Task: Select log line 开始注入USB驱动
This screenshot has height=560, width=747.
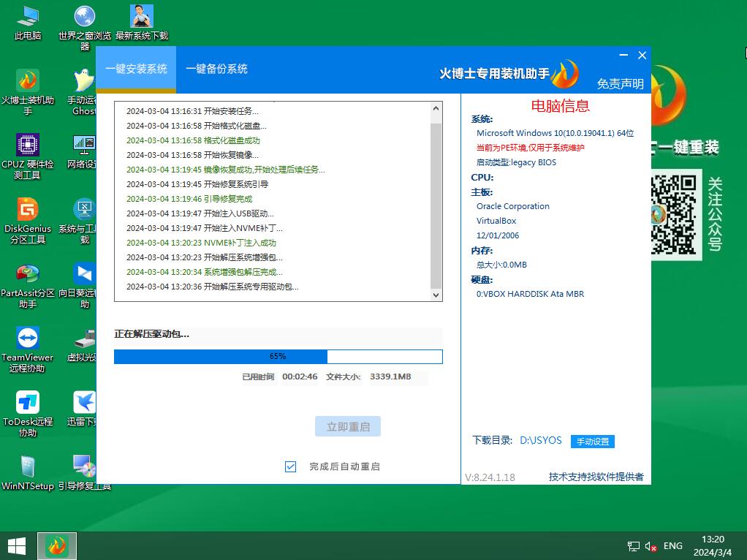Action: 200,213
